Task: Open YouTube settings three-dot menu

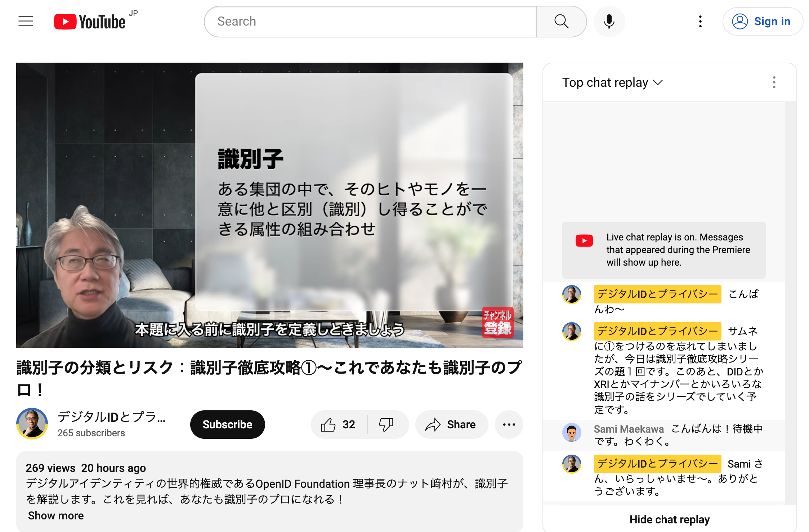Action: (x=700, y=22)
